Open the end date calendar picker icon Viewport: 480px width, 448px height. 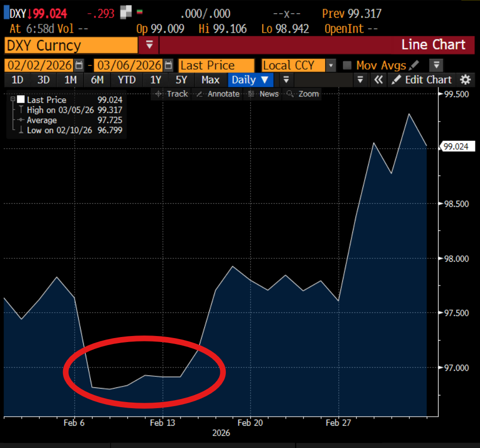pyautogui.click(x=168, y=65)
